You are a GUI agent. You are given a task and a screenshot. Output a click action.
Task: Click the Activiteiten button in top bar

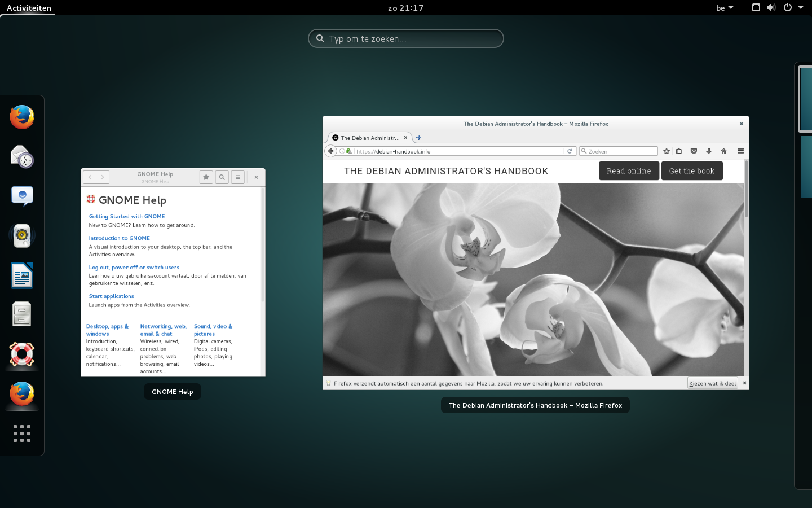29,8
